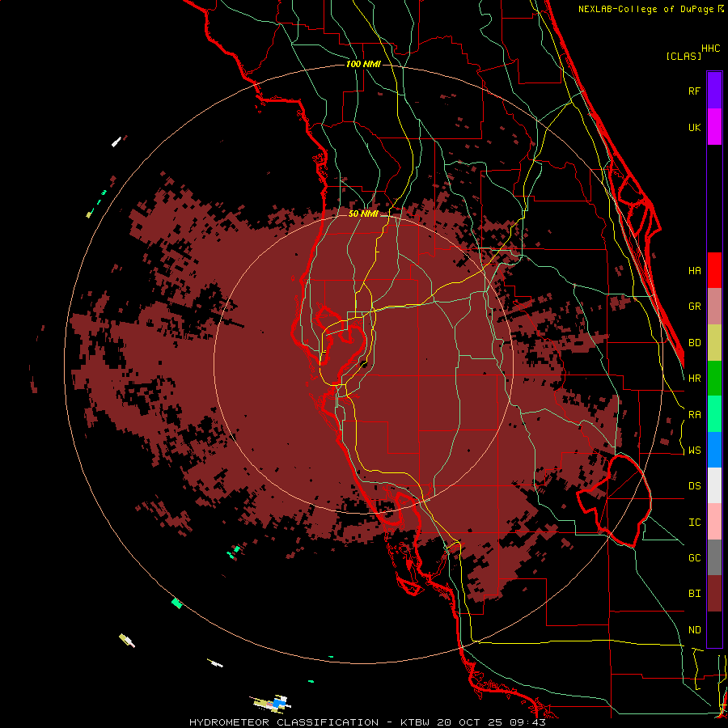The image size is (728, 728).
Task: Click the 100 NMI range ring label
Action: [x=363, y=64]
